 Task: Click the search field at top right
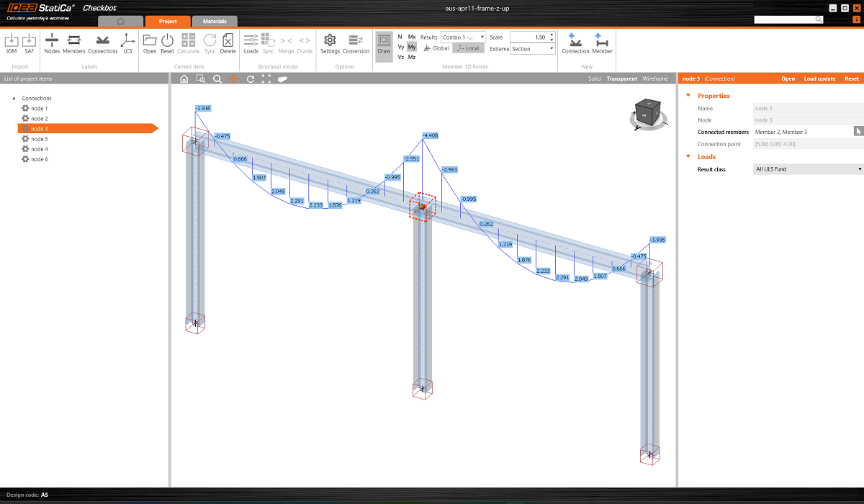(x=788, y=20)
